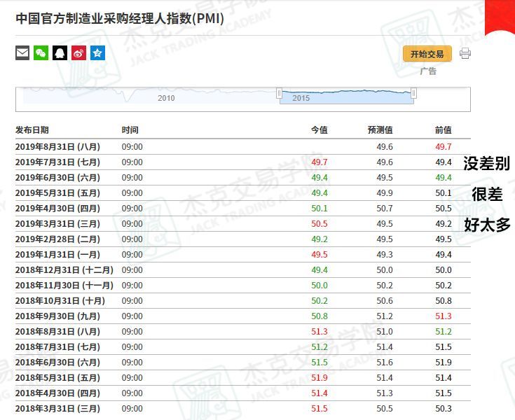Click the 50.6 forecast for October 2018

point(385,301)
